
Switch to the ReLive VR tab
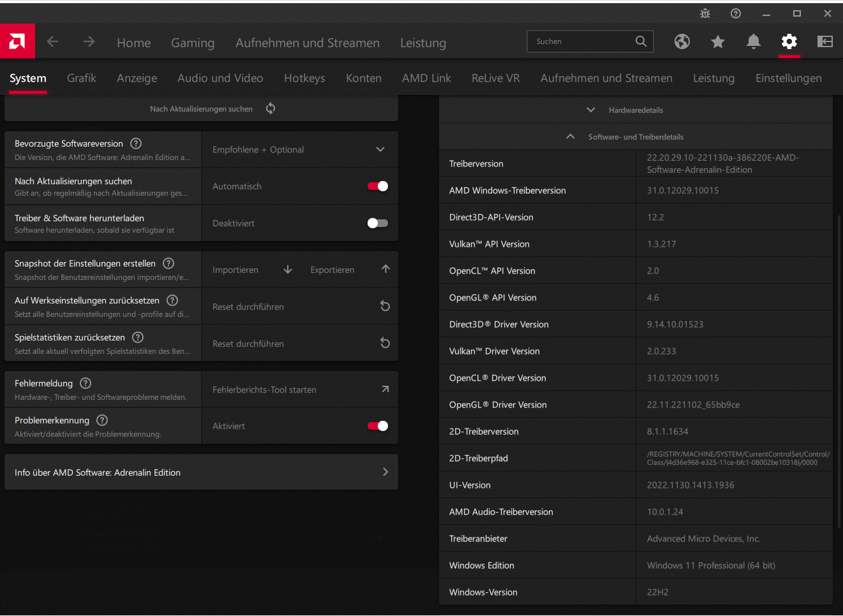coord(496,78)
